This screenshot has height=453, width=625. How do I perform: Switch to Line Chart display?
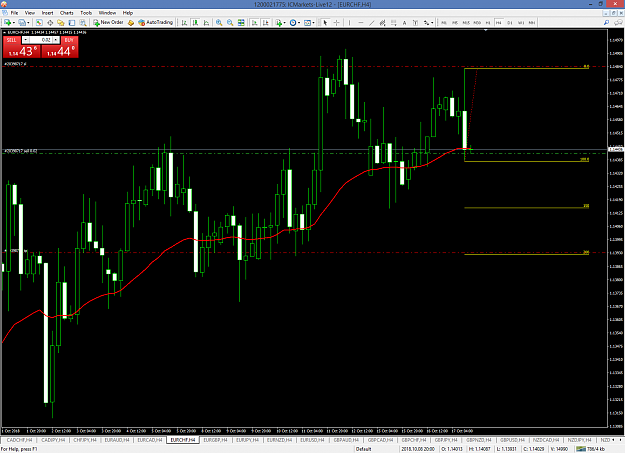coord(206,23)
